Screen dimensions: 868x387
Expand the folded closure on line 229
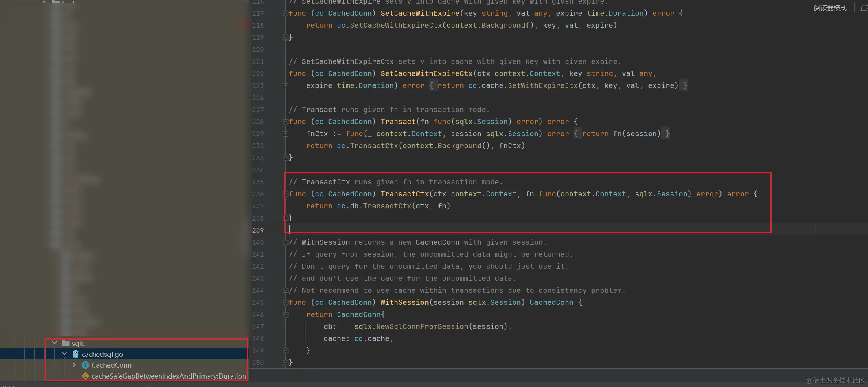pyautogui.click(x=285, y=134)
